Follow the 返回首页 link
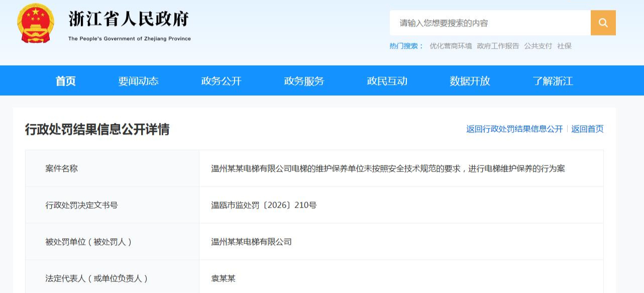This screenshot has width=644, height=293. [x=587, y=129]
